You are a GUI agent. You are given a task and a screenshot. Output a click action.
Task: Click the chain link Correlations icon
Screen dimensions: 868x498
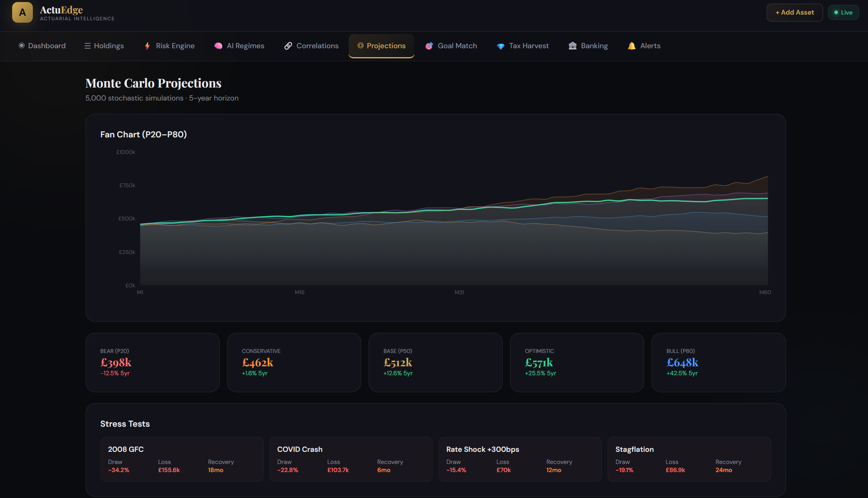pos(288,46)
